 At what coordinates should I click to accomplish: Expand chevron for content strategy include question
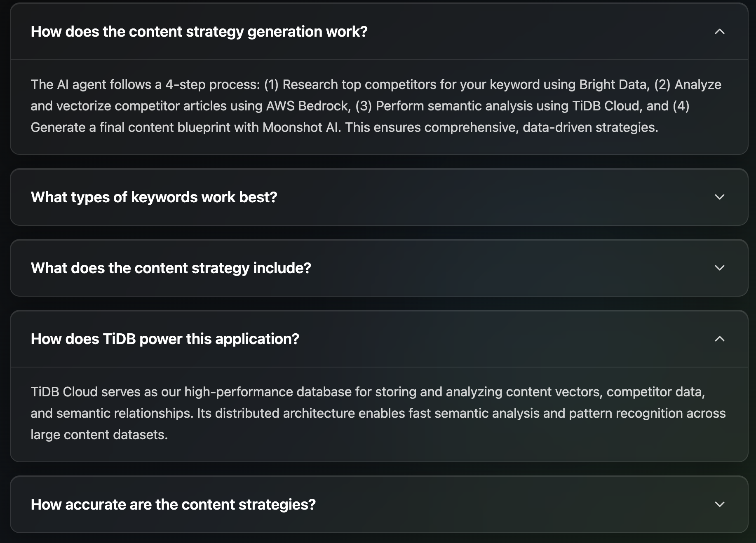[719, 268]
